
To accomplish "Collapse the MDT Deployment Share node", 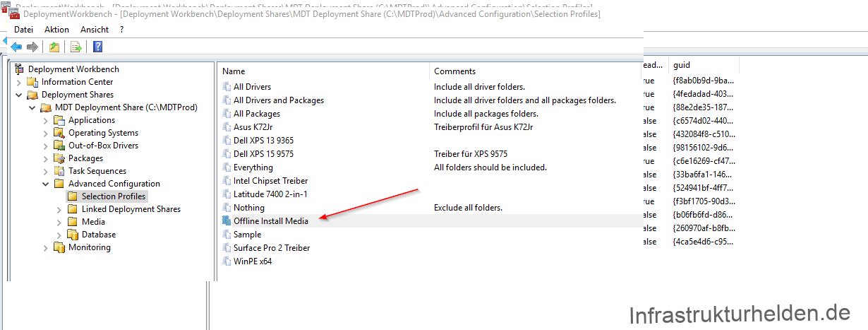I will tap(32, 107).
